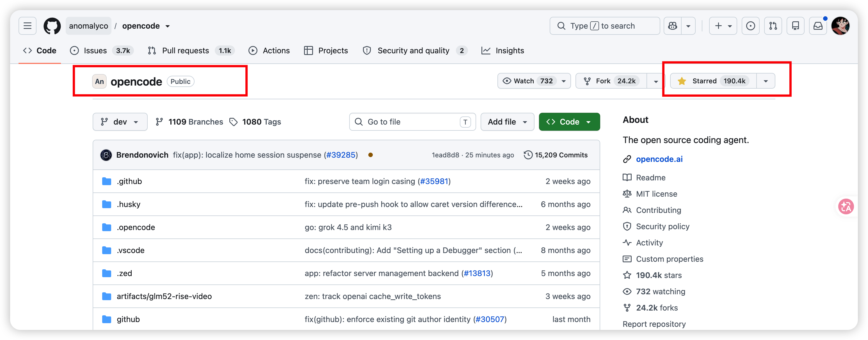
Task: Click the Type / to search box
Action: (604, 26)
